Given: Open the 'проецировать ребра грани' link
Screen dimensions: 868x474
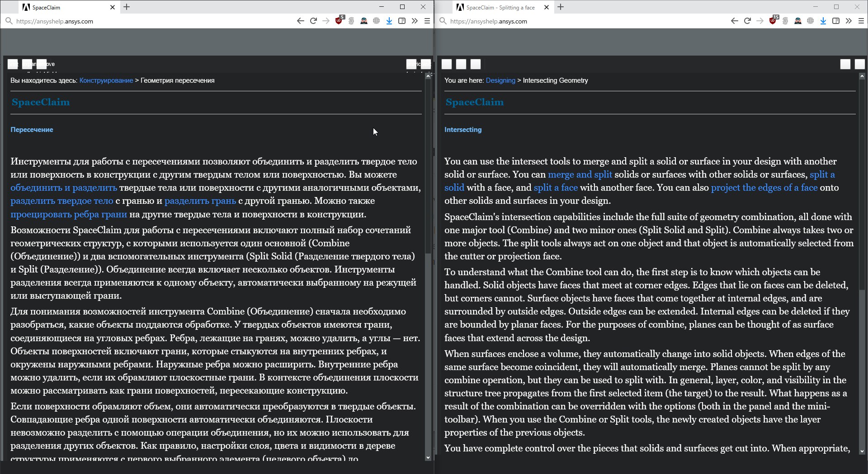Looking at the screenshot, I should [69, 214].
